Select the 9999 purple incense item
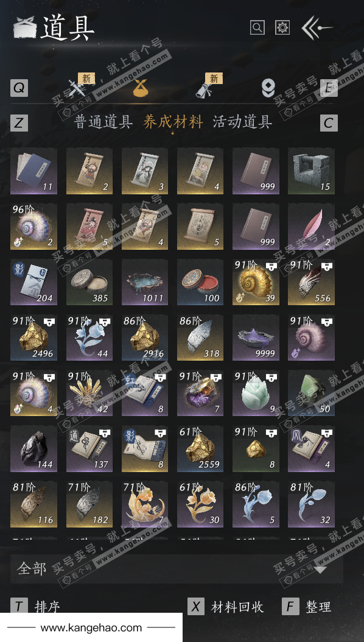Screen dimensions: 364x642 click(256, 337)
